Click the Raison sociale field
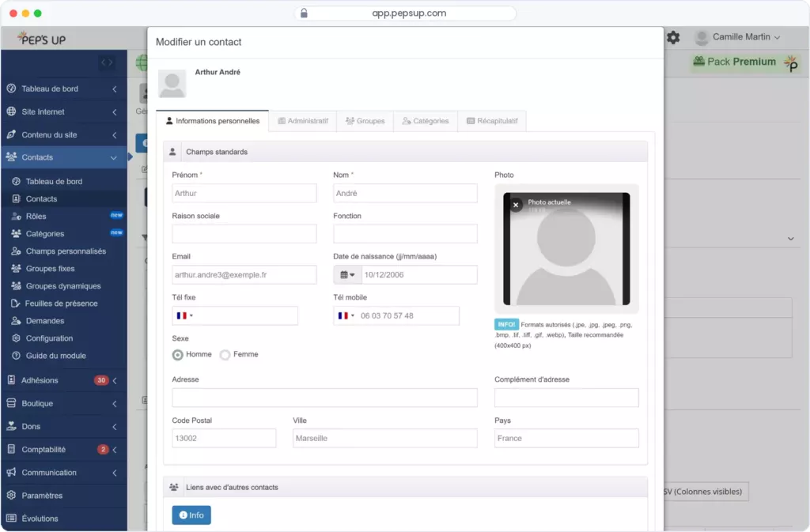 244,234
